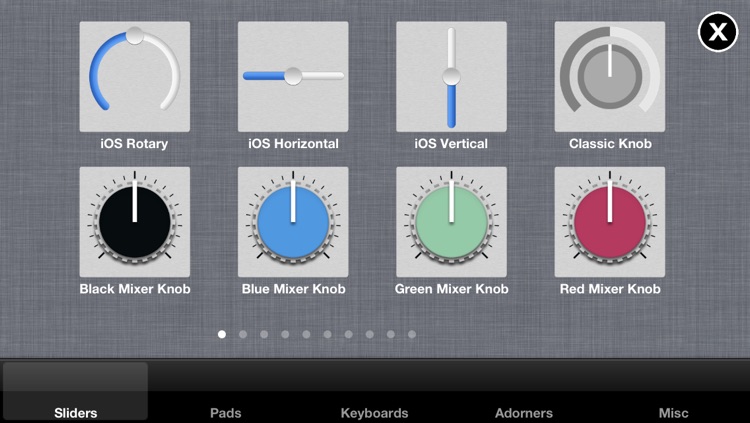
Task: Jump to the last page dot
Action: coord(412,334)
